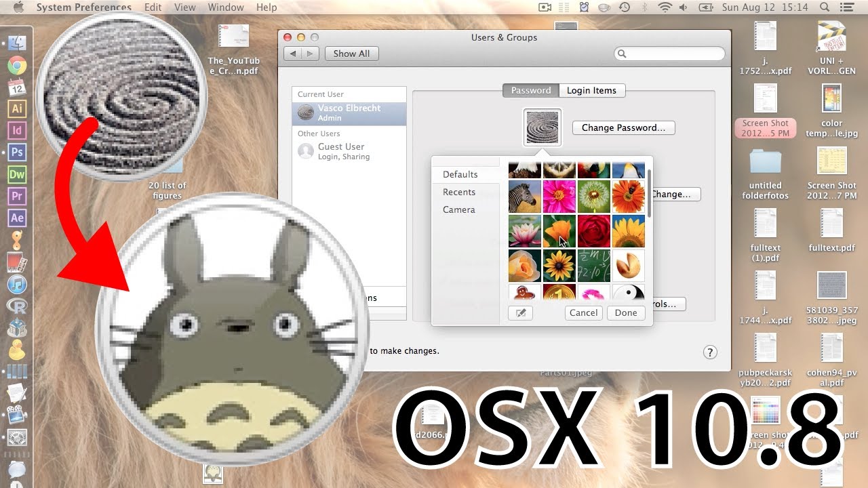This screenshot has width=868, height=488.
Task: Switch to the Password tab
Action: point(531,90)
